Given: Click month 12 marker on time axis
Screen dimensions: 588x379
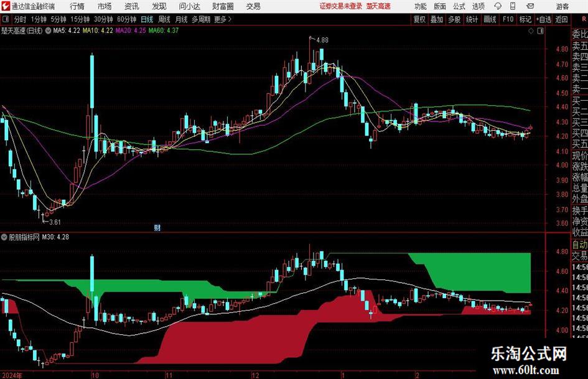Looking at the screenshot, I should coord(255,375).
